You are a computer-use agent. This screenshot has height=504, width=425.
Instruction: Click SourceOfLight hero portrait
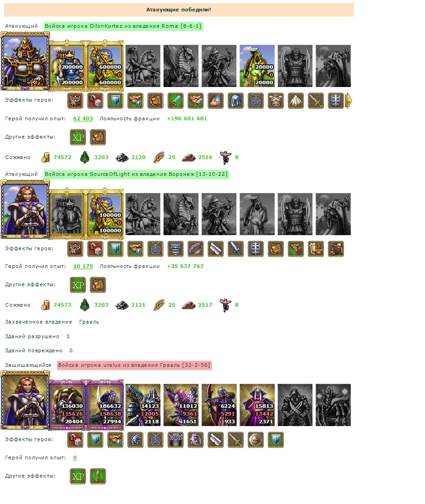point(25,210)
